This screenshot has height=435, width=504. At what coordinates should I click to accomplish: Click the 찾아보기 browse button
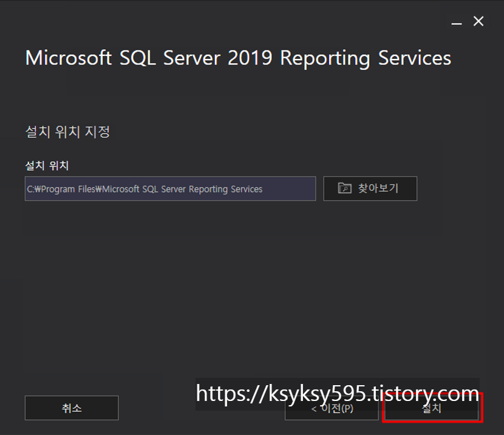tap(370, 188)
